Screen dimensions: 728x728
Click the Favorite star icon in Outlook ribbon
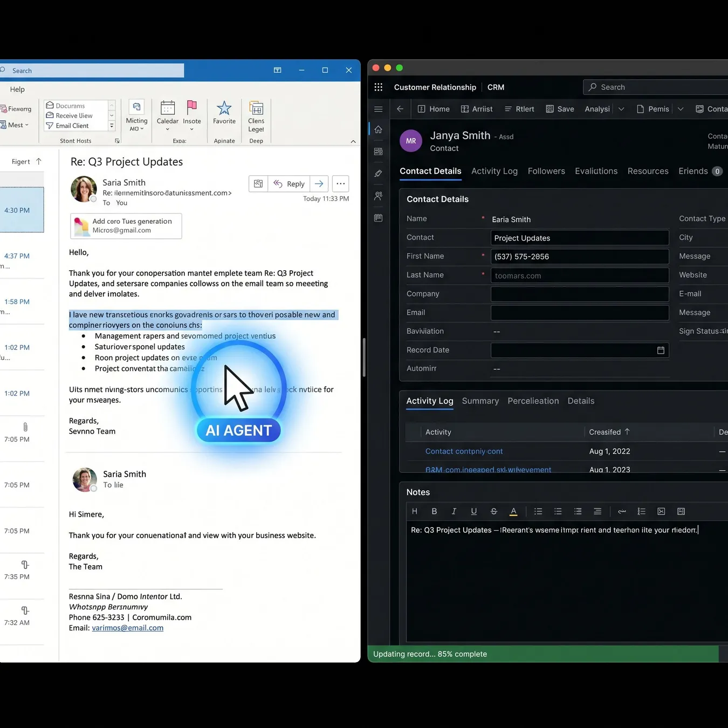[224, 108]
